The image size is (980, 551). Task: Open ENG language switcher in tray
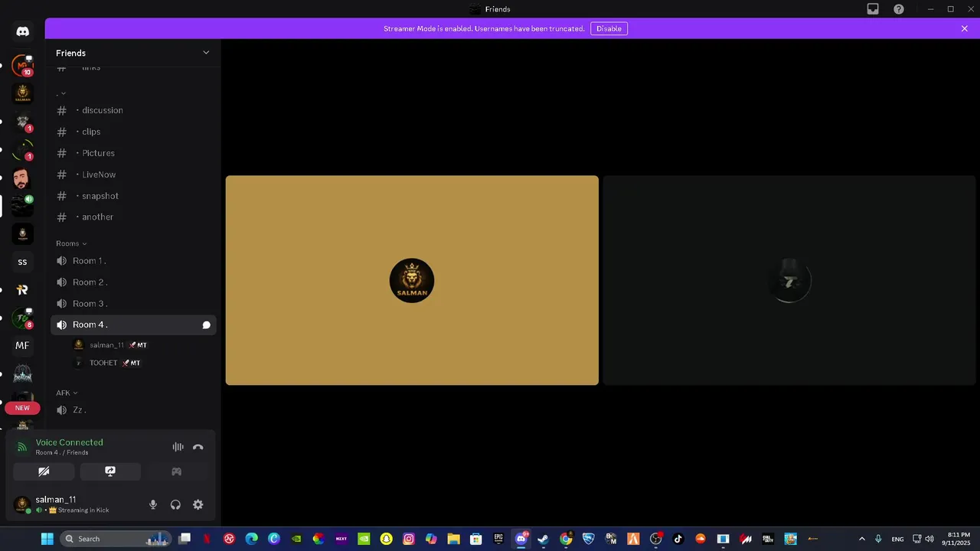coord(898,539)
